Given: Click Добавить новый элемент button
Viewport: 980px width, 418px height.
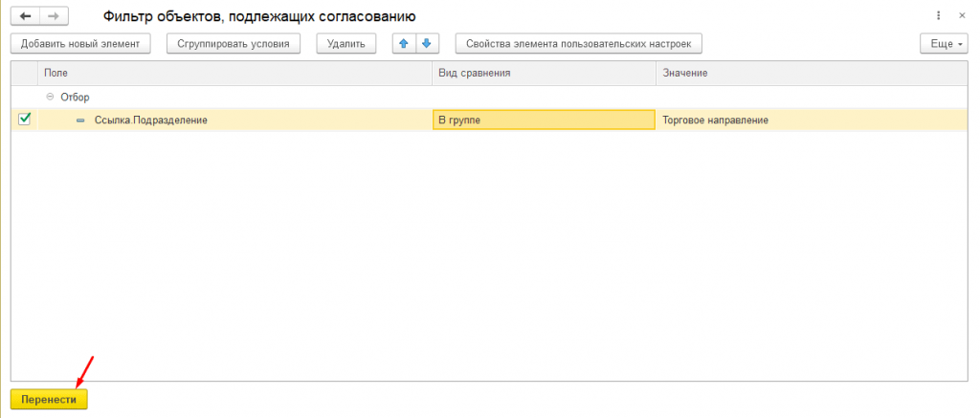Looking at the screenshot, I should click(80, 44).
